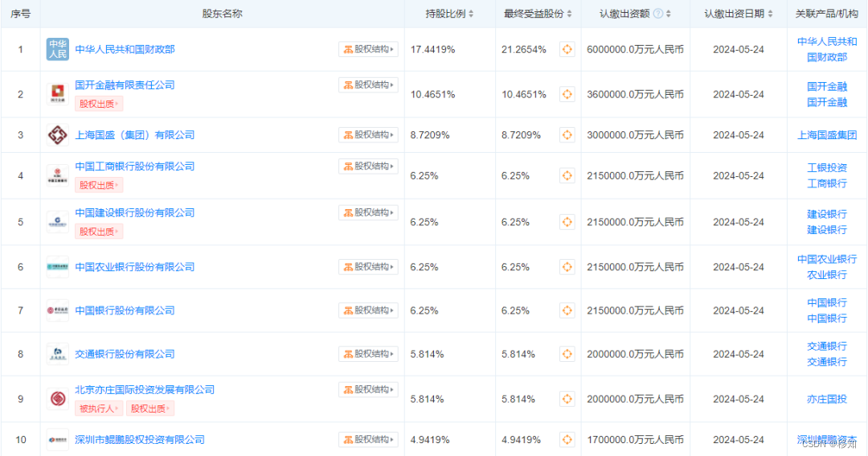Viewport: 868px width, 456px height.
Task: Expand 股权结构 for 上海国盛（集团）有限公司
Action: [368, 134]
